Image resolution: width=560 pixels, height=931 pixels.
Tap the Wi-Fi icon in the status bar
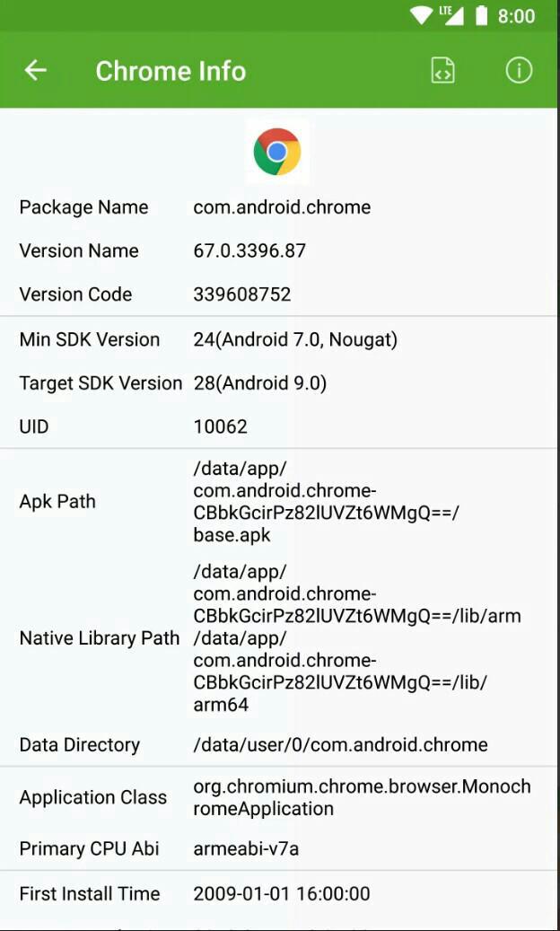[x=422, y=15]
